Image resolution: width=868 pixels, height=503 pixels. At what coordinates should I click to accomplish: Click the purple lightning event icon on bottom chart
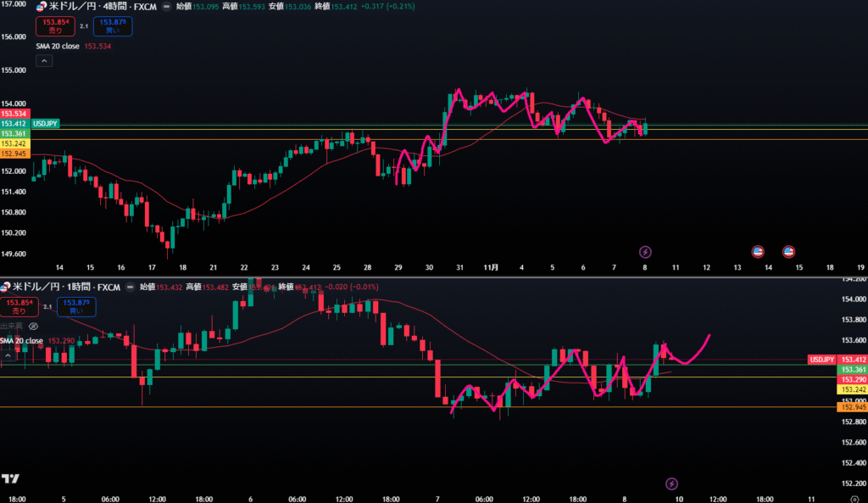coord(672,483)
